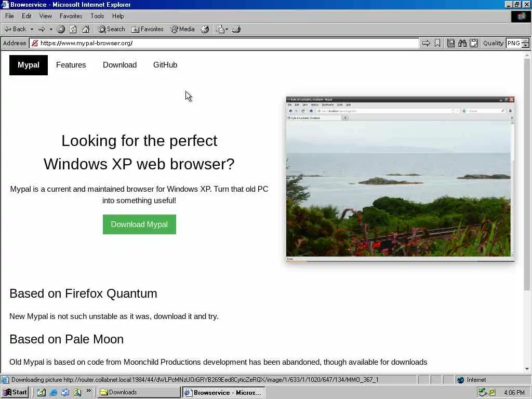Stop page loading with Stop icon
Viewport: 532px width, 399px height.
click(x=61, y=29)
